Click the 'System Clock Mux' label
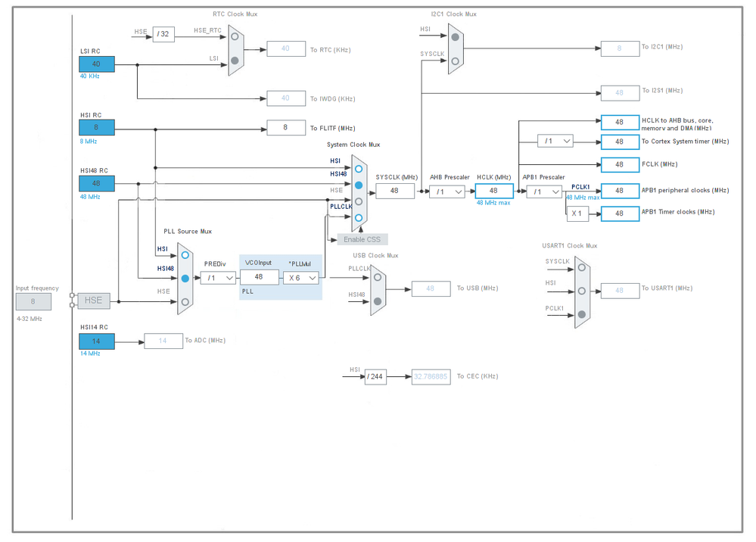Screen dimensions: 756x542 pos(353,145)
